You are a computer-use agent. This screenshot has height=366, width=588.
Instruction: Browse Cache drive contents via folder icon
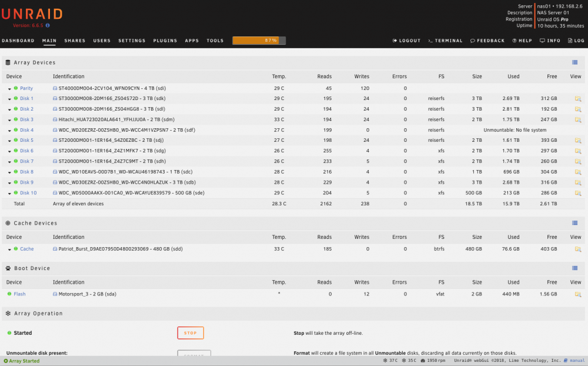coord(578,249)
